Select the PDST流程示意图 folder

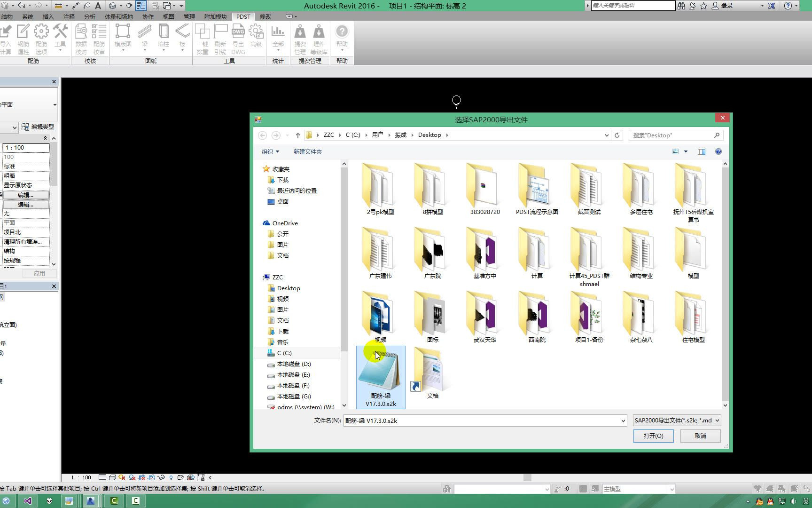[537, 189]
